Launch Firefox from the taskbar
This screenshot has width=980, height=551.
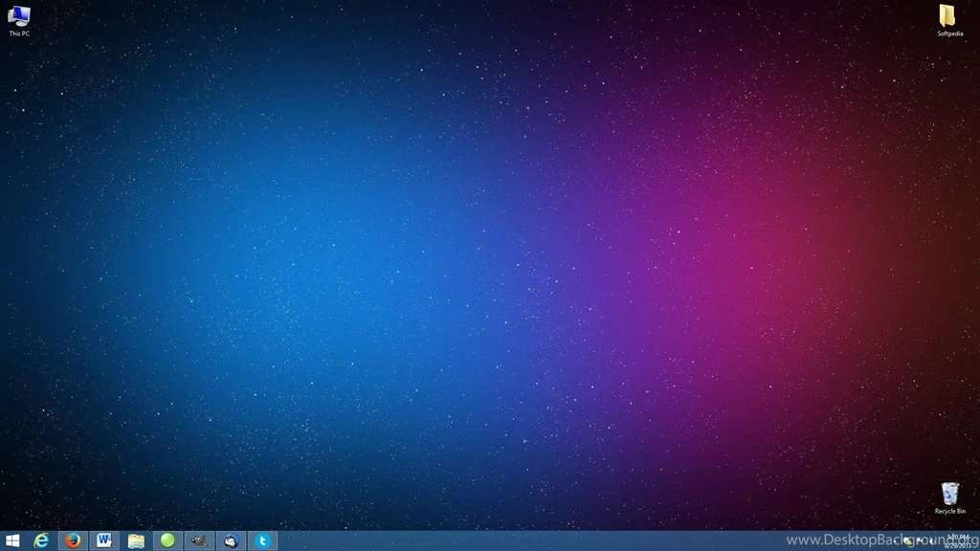(72, 540)
